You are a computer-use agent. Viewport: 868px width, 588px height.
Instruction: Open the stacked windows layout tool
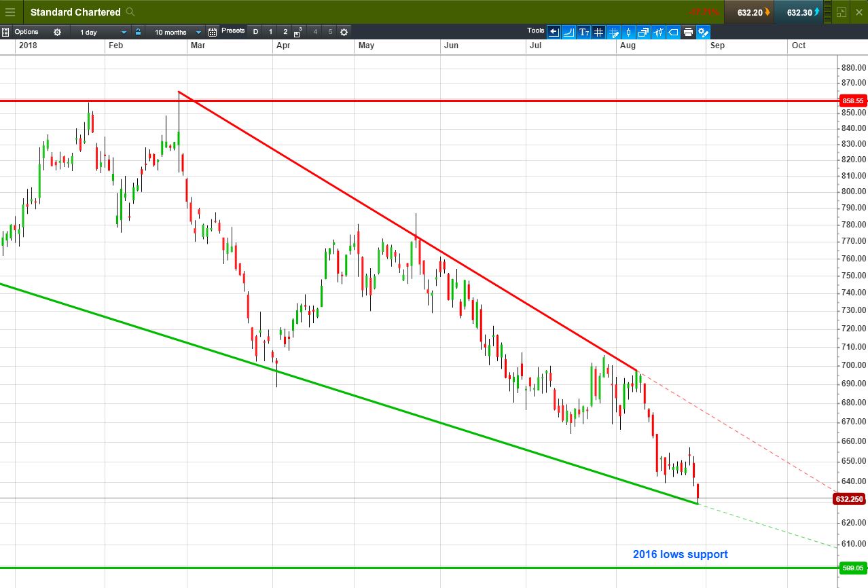643,32
